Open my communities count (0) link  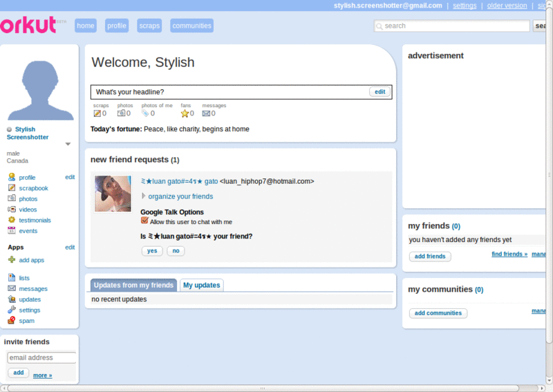click(479, 290)
